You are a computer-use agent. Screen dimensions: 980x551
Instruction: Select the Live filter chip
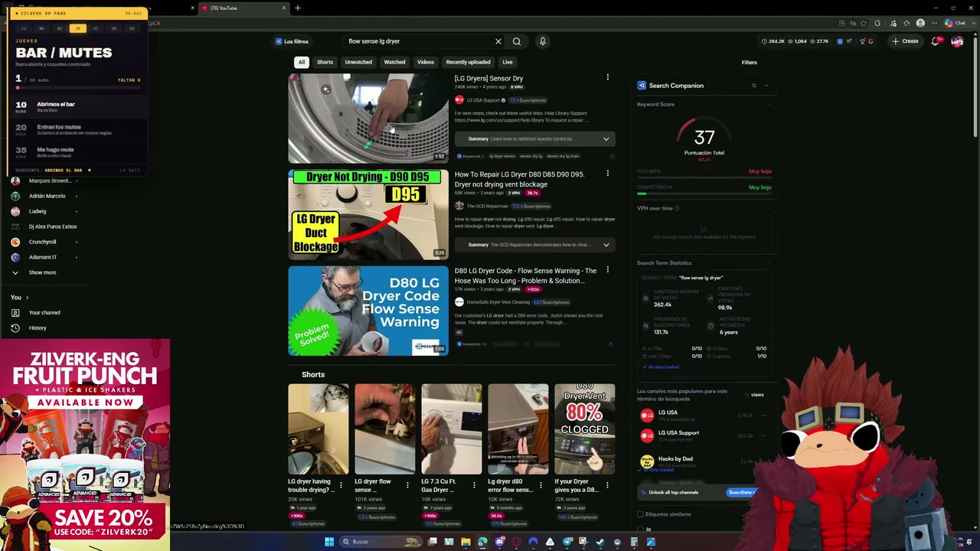click(x=508, y=62)
